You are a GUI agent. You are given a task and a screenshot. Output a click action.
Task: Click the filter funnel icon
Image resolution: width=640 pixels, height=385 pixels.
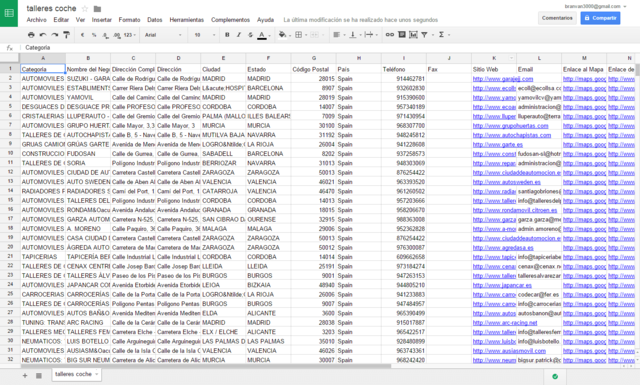(424, 35)
